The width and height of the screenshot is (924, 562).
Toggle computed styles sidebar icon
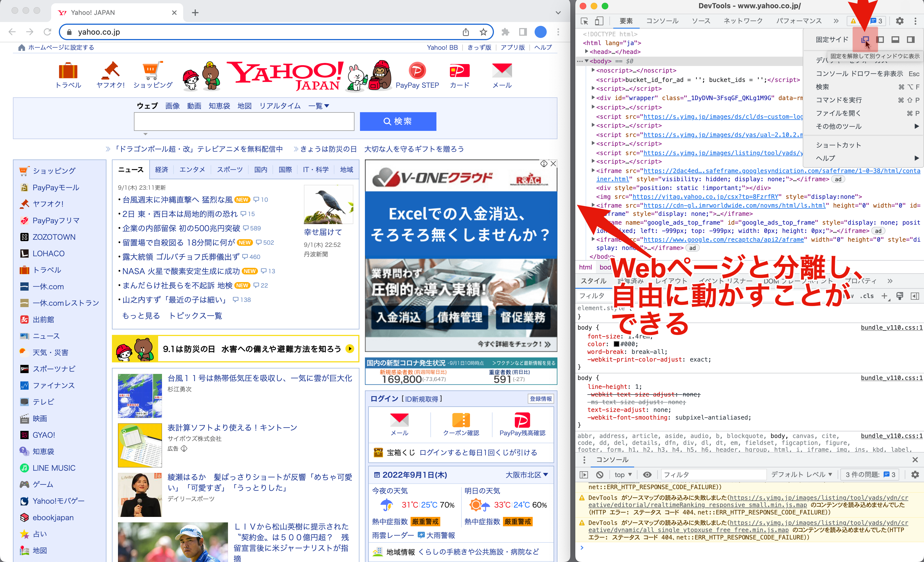915,296
